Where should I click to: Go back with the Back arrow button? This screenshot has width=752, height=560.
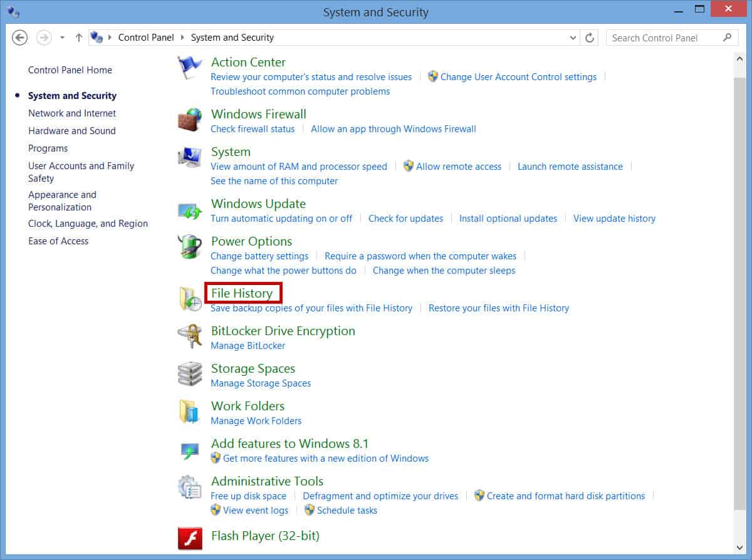20,38
